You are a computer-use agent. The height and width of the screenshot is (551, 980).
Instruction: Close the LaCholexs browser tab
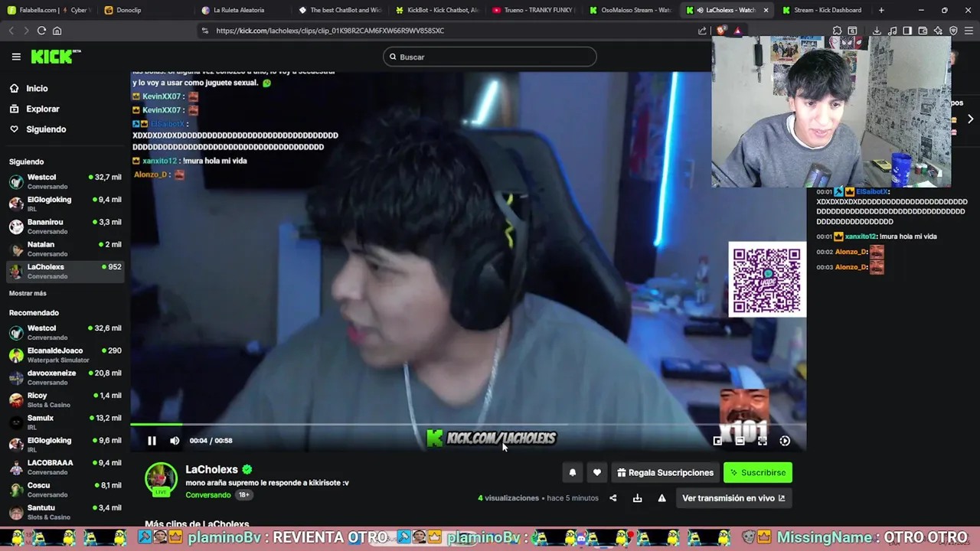766,10
